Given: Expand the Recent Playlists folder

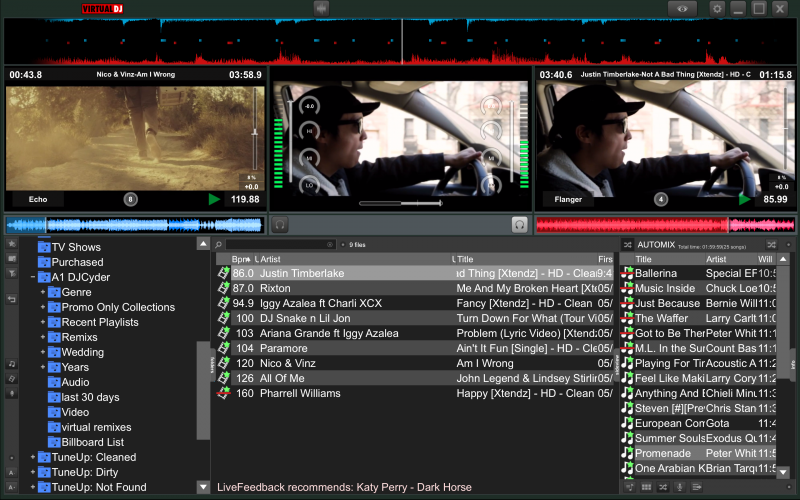Looking at the screenshot, I should point(43,322).
